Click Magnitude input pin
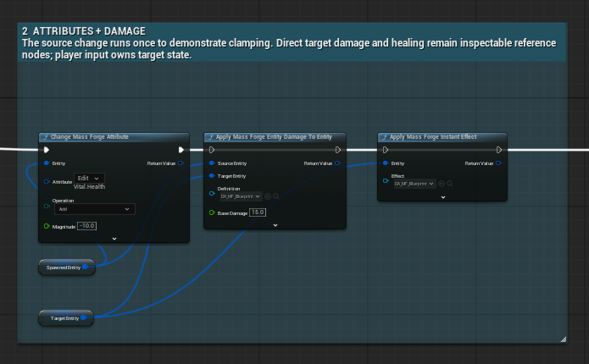Image resolution: width=589 pixels, height=364 pixels. [x=47, y=226]
